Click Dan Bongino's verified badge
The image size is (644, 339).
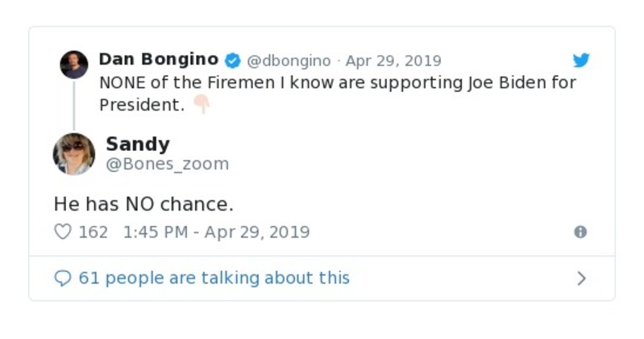tap(232, 61)
